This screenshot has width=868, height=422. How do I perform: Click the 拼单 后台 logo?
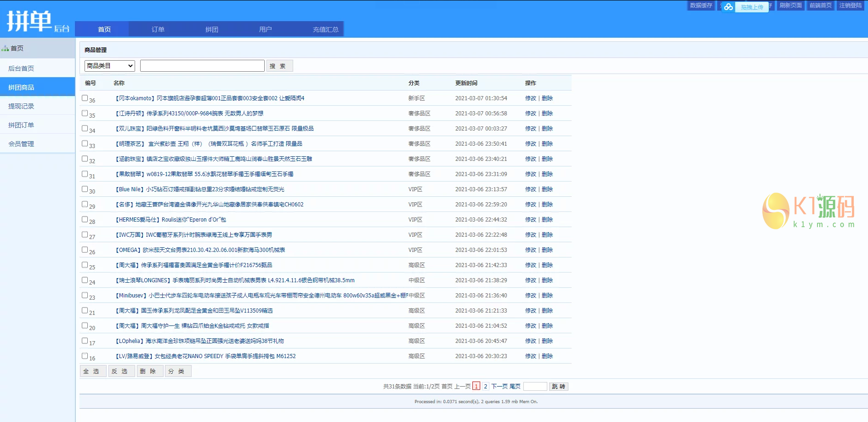tap(38, 22)
